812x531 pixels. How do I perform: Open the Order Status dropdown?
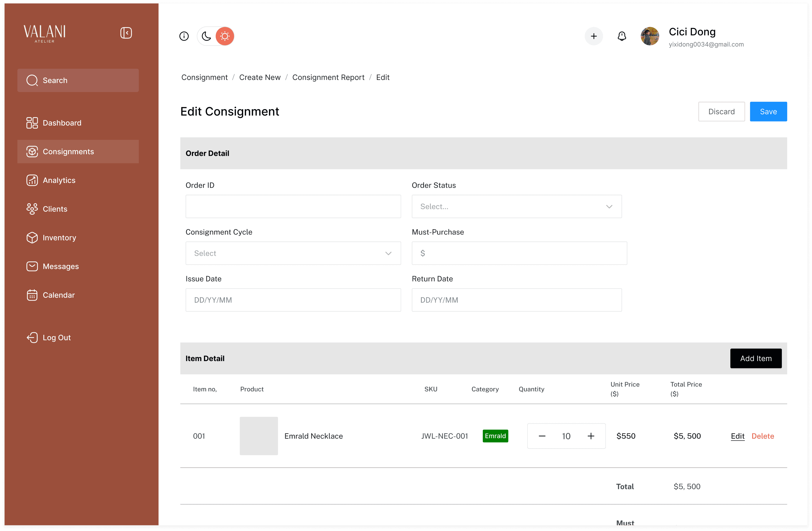tap(516, 206)
